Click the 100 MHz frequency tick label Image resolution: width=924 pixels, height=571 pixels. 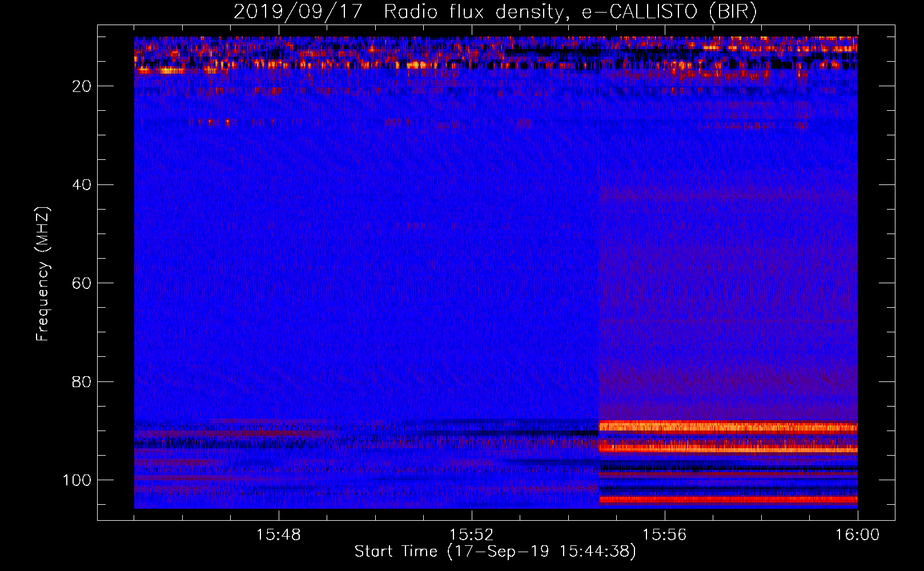point(77,480)
